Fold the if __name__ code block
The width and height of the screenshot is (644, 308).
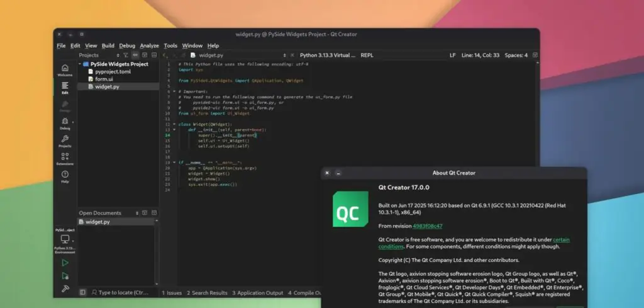[x=174, y=163]
